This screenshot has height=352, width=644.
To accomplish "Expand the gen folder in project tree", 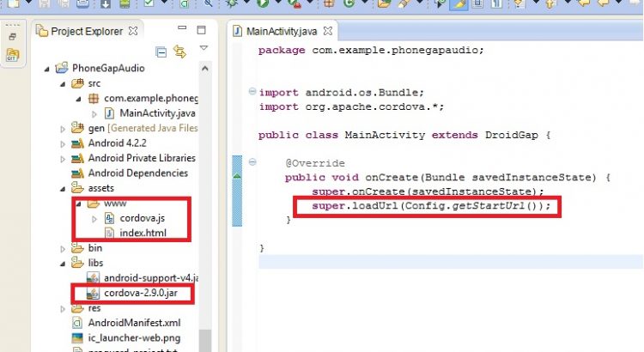I will click(x=64, y=128).
